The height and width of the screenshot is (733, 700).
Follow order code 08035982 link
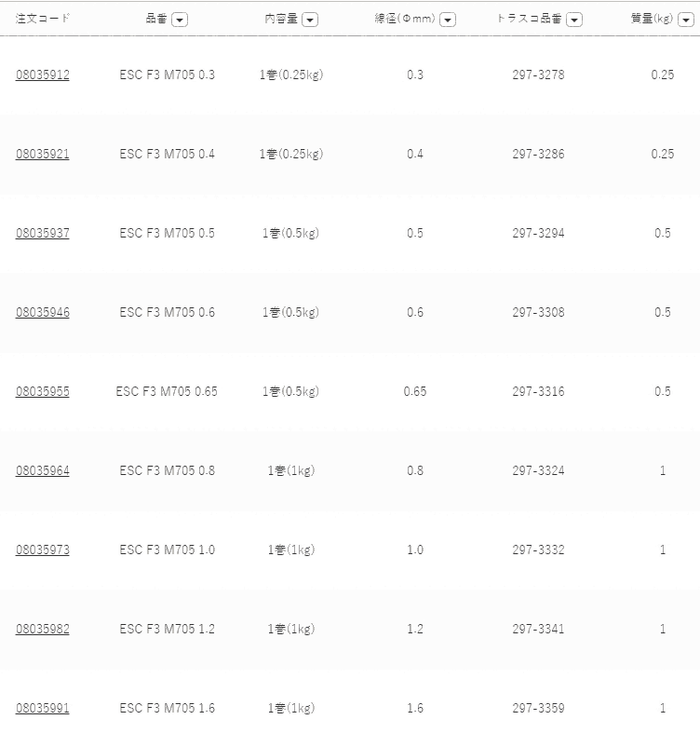pos(42,629)
